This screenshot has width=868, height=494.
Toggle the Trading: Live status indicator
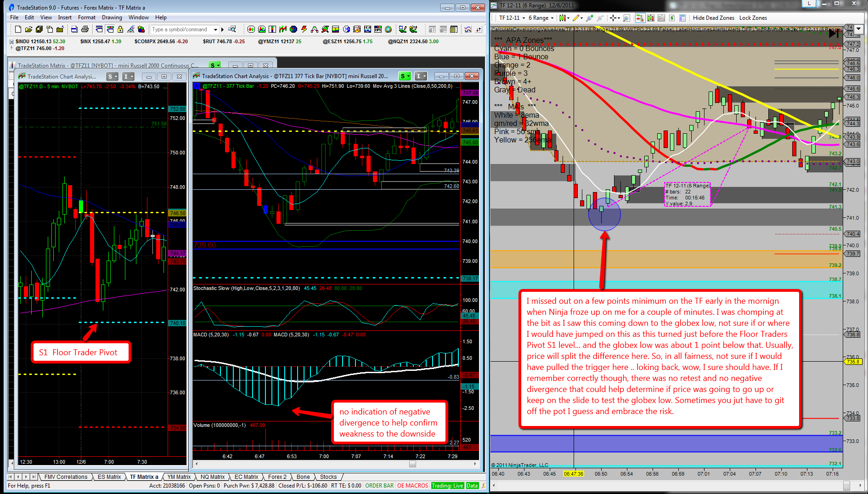(x=448, y=486)
